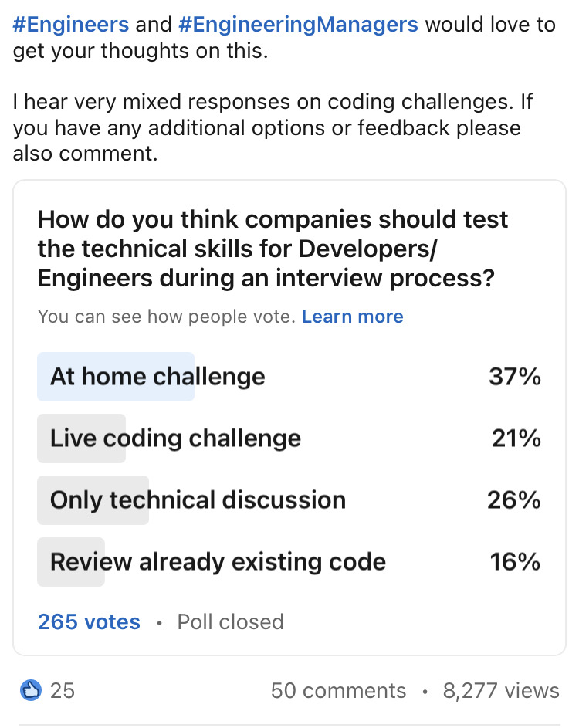Viewport: 579px width, 728px height.
Task: Click the 21% result value
Action: 516,438
